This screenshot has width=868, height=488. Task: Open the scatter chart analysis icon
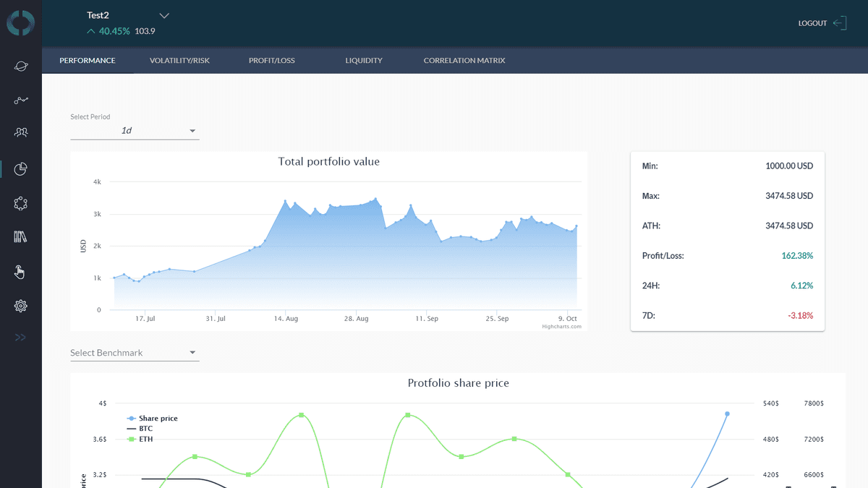pos(21,100)
